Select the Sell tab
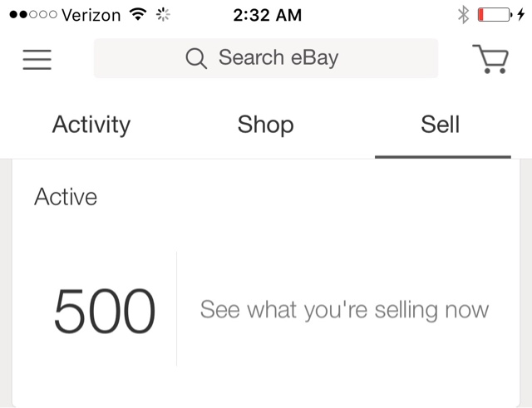This screenshot has width=532, height=408. 441,125
